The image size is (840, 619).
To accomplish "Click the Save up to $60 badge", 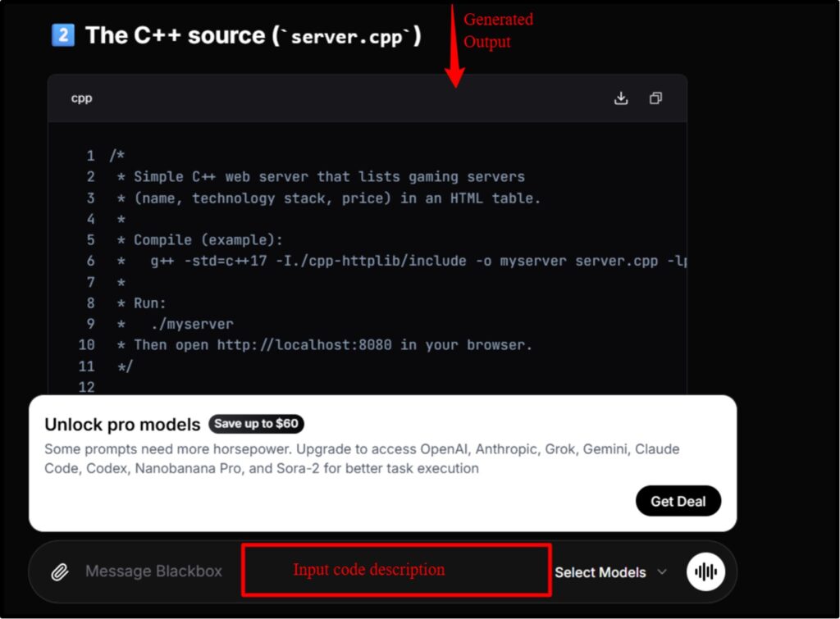I will click(x=257, y=424).
